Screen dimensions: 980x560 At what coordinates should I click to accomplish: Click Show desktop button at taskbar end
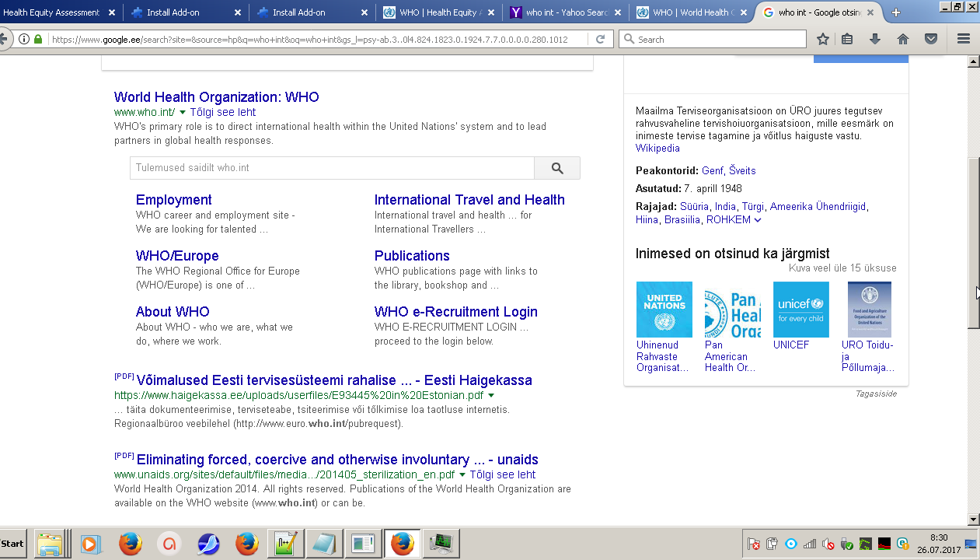(971, 544)
